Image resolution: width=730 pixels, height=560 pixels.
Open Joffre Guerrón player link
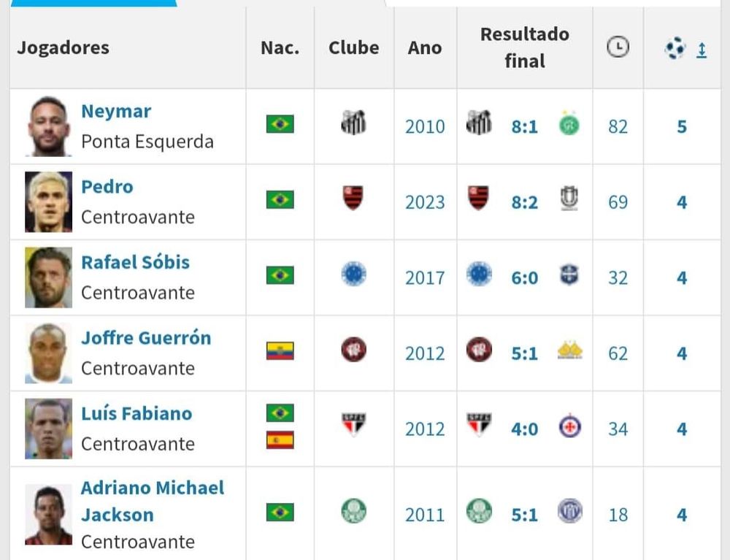(x=146, y=338)
